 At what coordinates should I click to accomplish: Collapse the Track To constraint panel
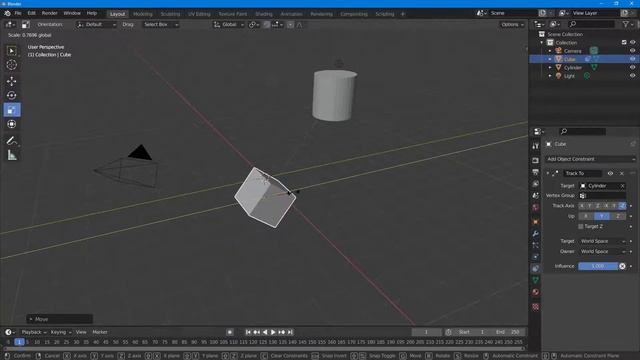pyautogui.click(x=548, y=173)
